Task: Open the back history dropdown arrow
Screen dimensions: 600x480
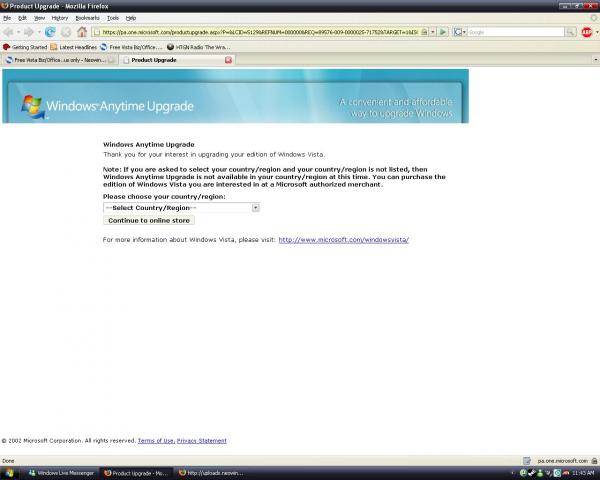Action: click(x=18, y=32)
